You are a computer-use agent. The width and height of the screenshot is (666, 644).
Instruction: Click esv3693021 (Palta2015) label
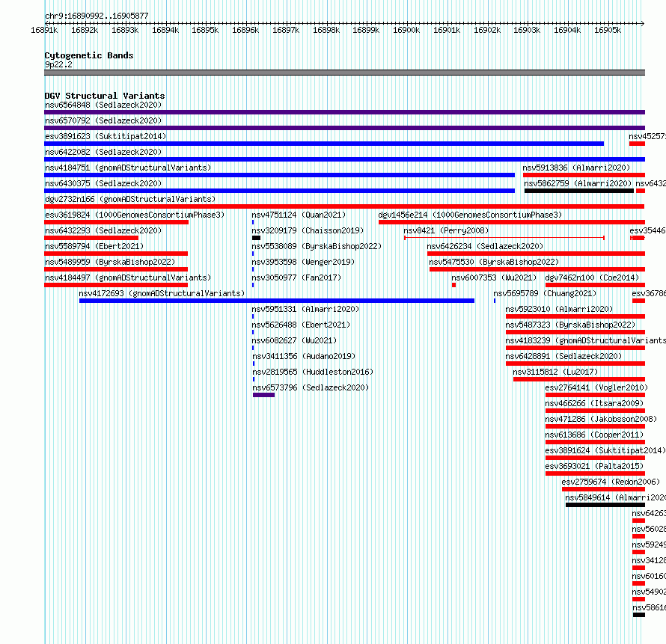pyautogui.click(x=595, y=466)
